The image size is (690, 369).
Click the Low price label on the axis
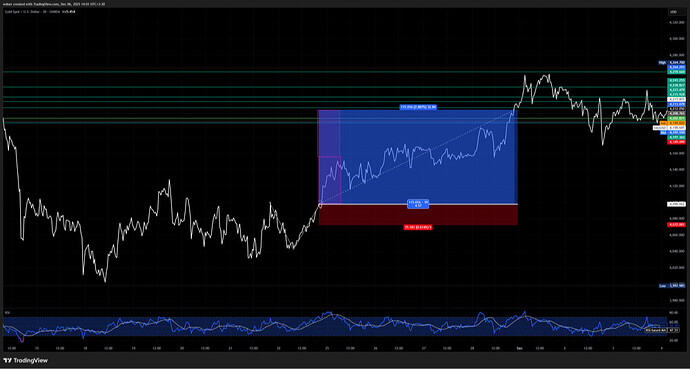pos(672,286)
